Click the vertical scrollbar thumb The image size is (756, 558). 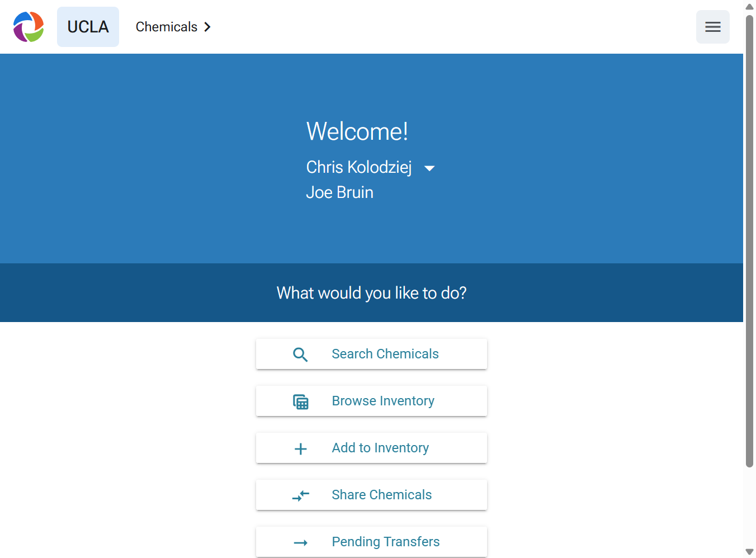click(x=749, y=240)
